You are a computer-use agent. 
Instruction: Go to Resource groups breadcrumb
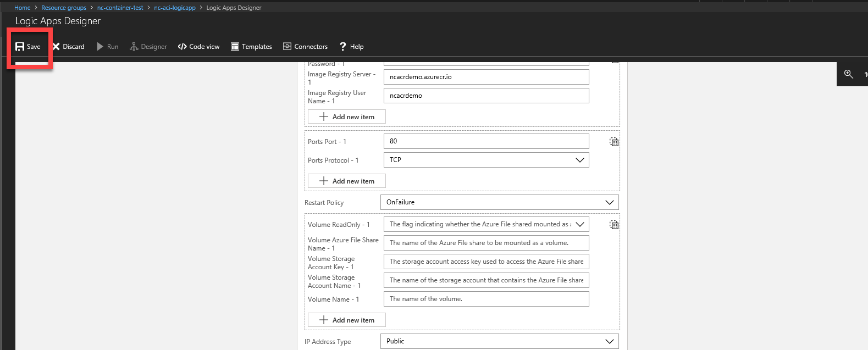point(64,8)
